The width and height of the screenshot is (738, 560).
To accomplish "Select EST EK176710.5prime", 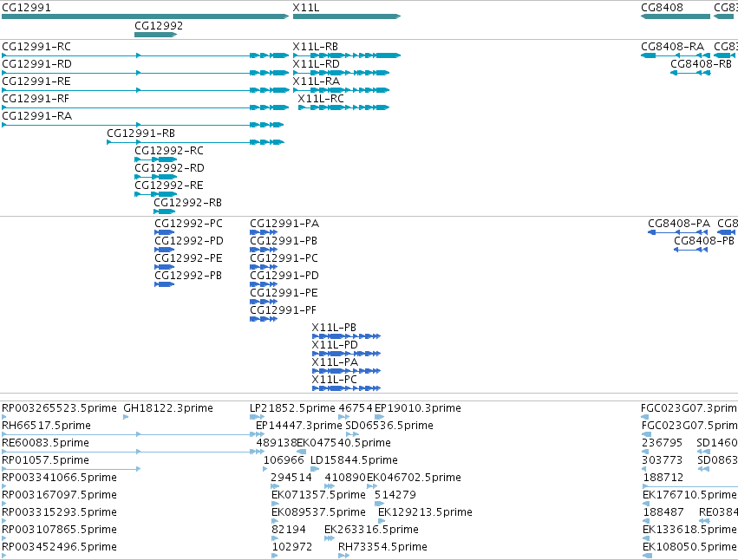I will (x=689, y=496).
